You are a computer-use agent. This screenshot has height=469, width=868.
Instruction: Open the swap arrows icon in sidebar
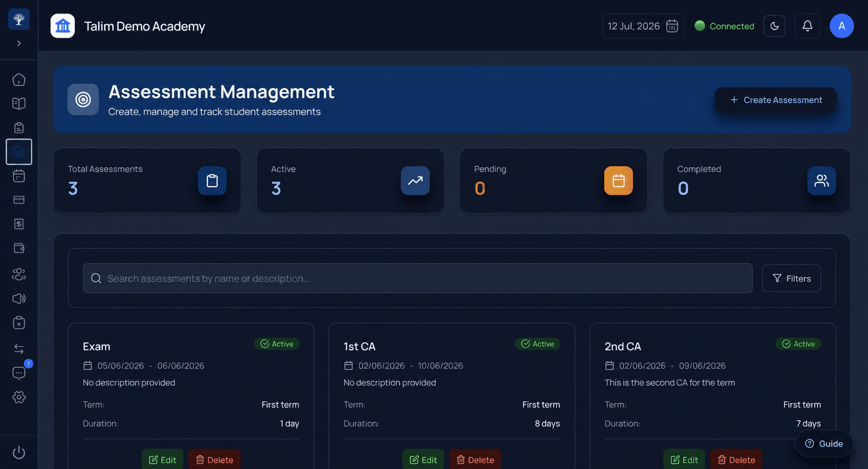click(x=19, y=349)
